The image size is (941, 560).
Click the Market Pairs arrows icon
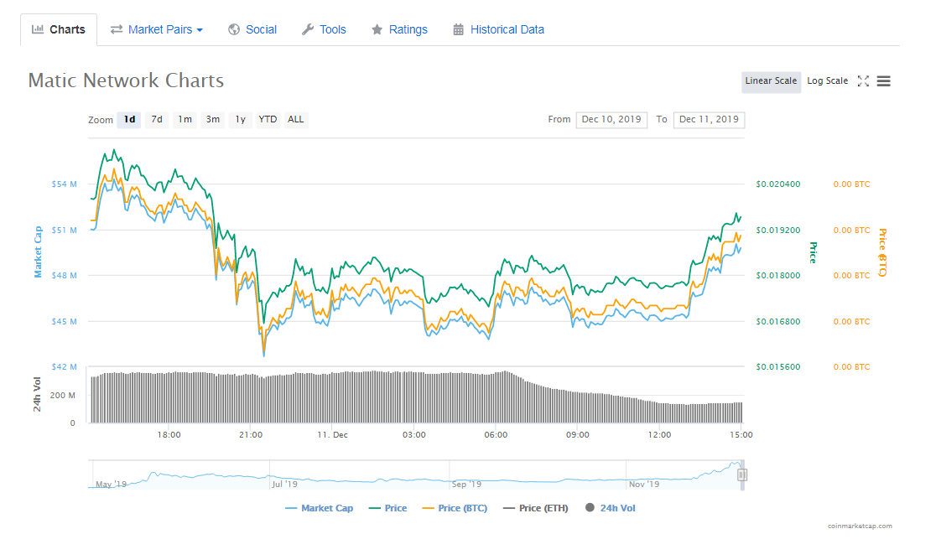click(117, 29)
